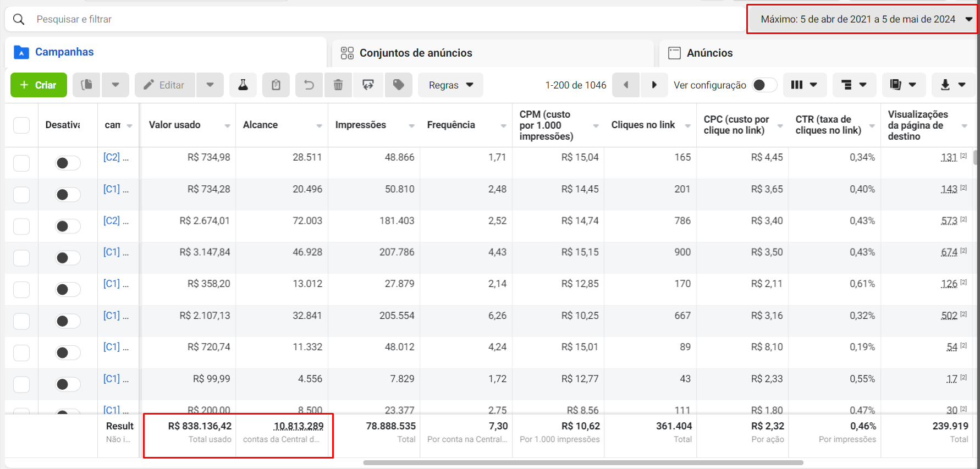Click the Visualizações da página de destino header

coord(918,125)
